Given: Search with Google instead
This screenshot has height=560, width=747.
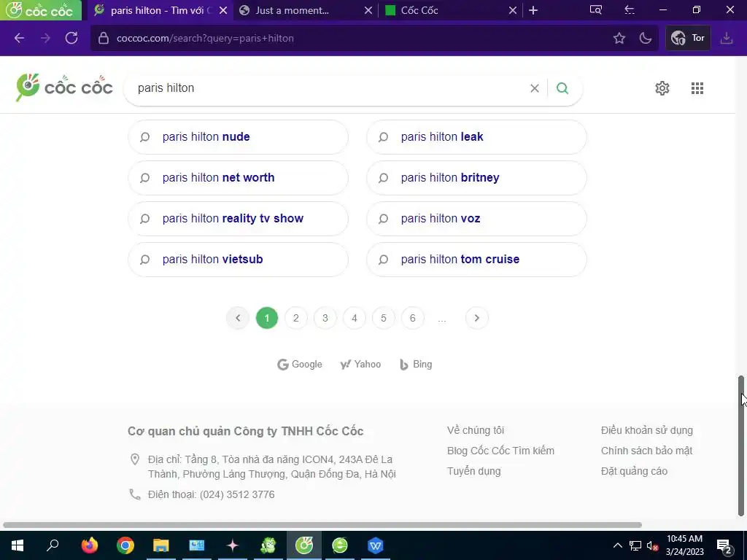Looking at the screenshot, I should tap(300, 365).
